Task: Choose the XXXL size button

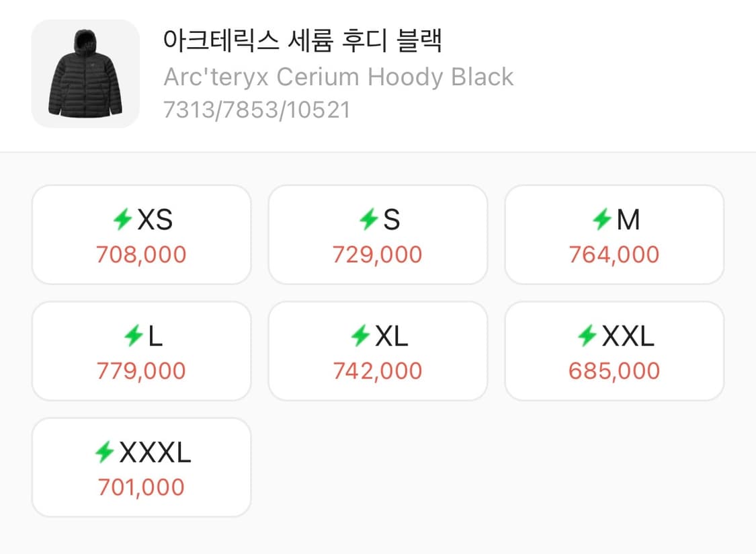Action: 141,467
